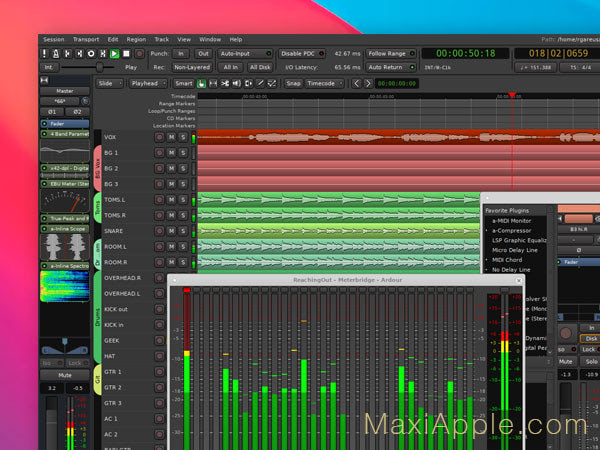Open the TS 4/4 time signature button
This screenshot has width=600, height=450.
(580, 67)
